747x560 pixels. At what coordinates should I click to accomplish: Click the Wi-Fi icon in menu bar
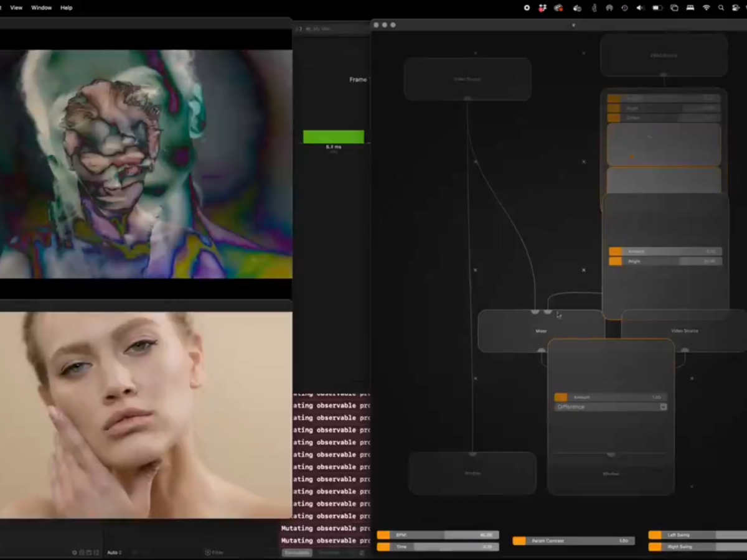click(x=706, y=8)
